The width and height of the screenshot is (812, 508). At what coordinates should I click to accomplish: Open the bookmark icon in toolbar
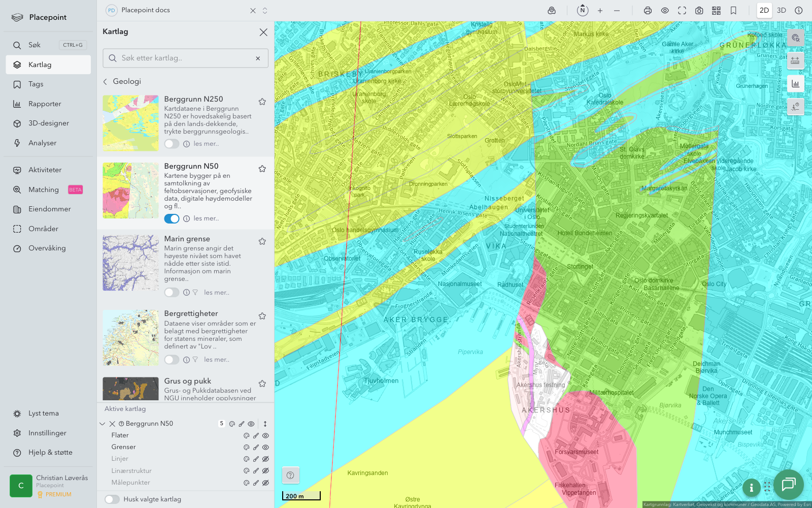click(733, 11)
